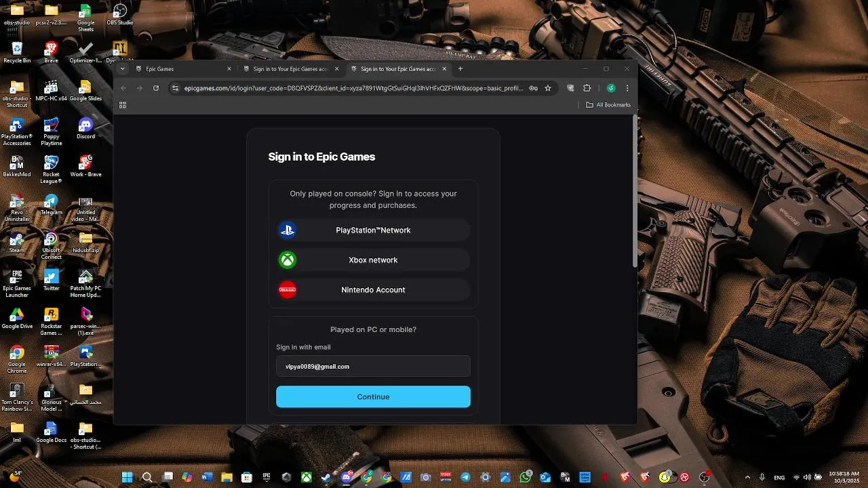868x488 pixels.
Task: Select MPC-HC x64 desktop icon
Action: coord(51,90)
